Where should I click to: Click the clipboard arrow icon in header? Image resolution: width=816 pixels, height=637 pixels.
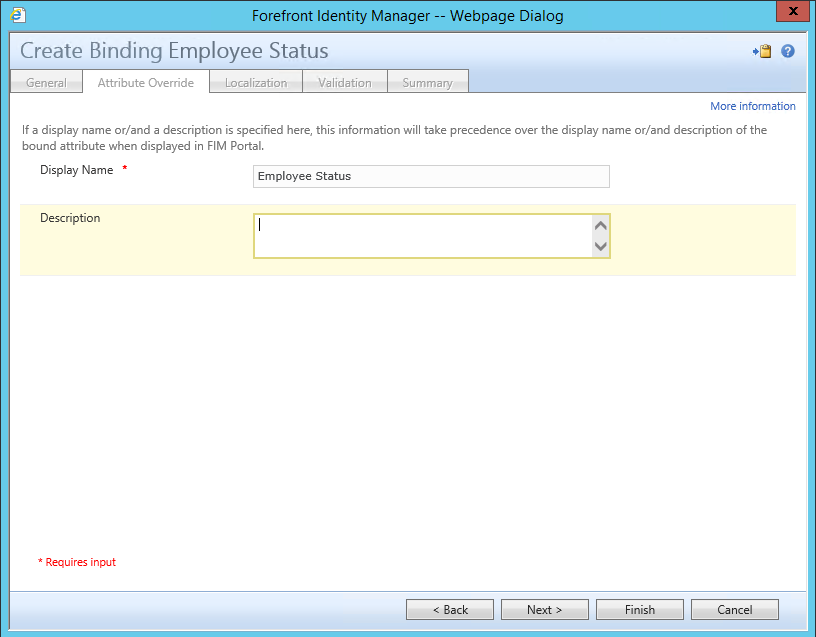(762, 51)
